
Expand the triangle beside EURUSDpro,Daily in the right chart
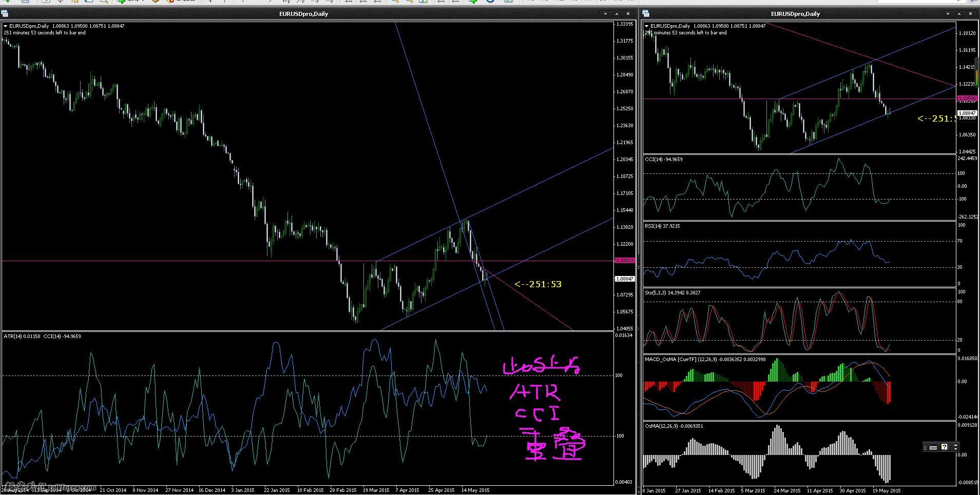[x=647, y=26]
